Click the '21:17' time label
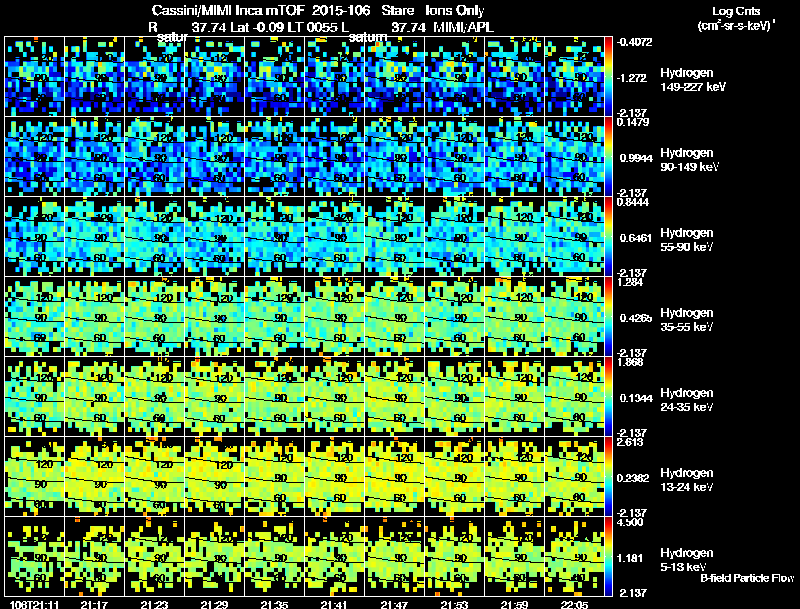 pyautogui.click(x=94, y=605)
